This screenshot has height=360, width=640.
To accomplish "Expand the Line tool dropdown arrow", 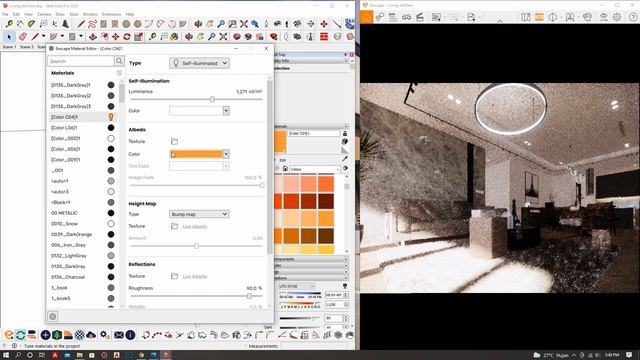I will click(43, 37).
